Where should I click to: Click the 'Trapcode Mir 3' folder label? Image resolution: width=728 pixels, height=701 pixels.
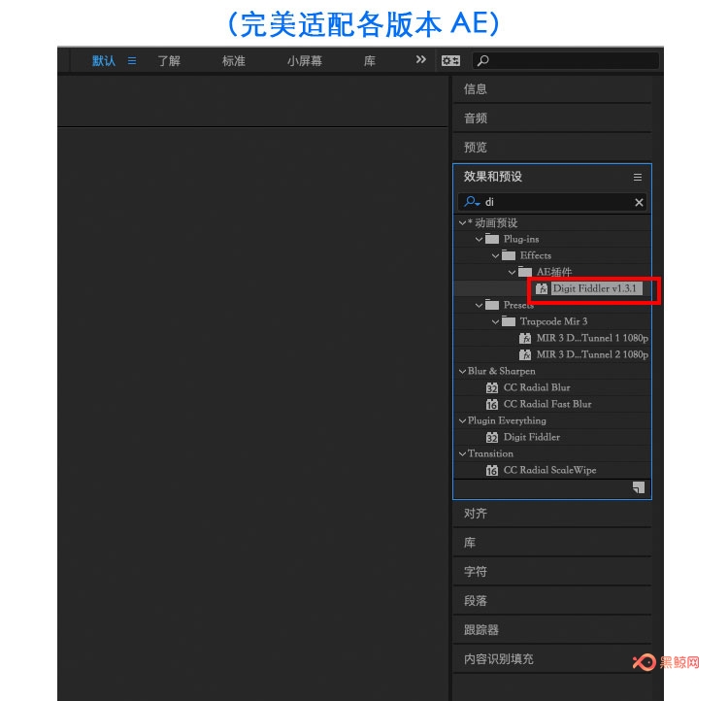click(553, 321)
